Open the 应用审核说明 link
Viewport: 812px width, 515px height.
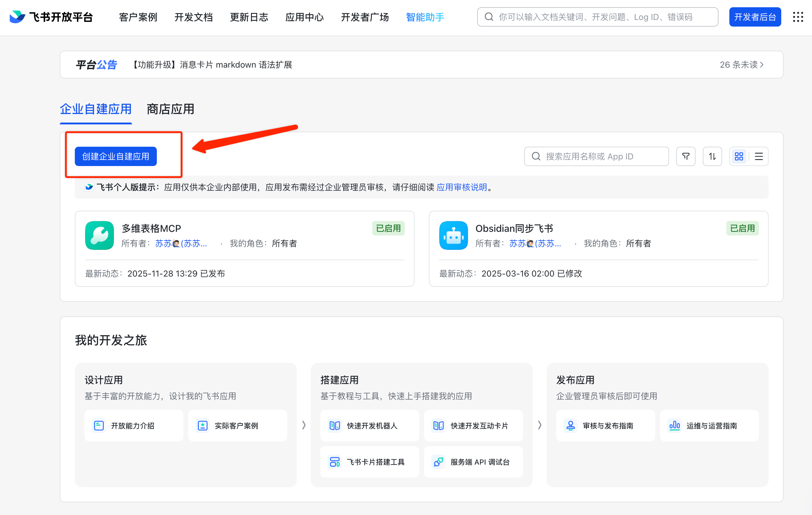tap(462, 187)
